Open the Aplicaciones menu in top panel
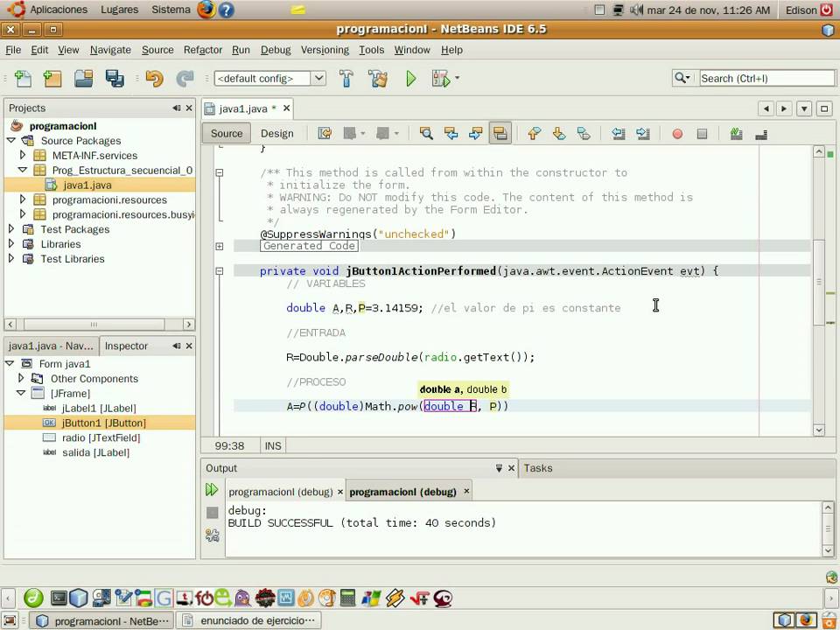840x630 pixels. coord(58,10)
